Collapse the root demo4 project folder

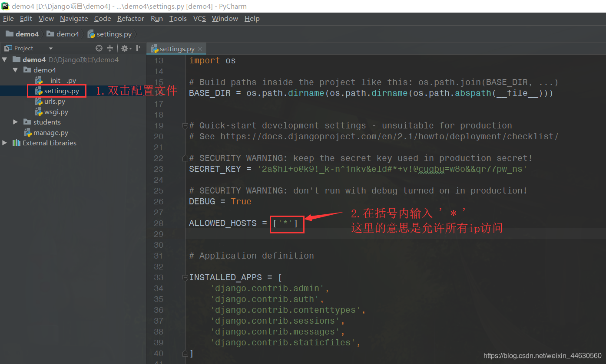pos(4,59)
